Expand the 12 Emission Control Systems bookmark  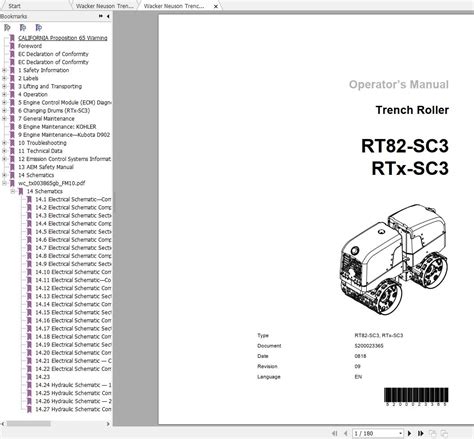click(4, 159)
